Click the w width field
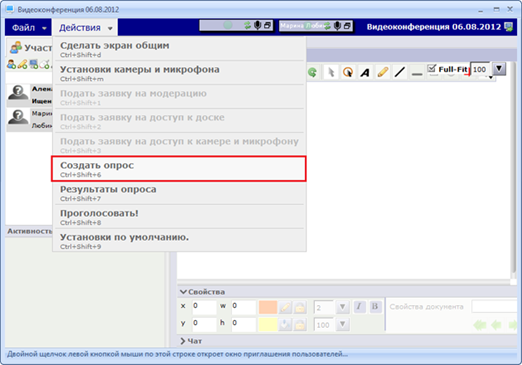The image size is (522, 365). click(x=244, y=307)
